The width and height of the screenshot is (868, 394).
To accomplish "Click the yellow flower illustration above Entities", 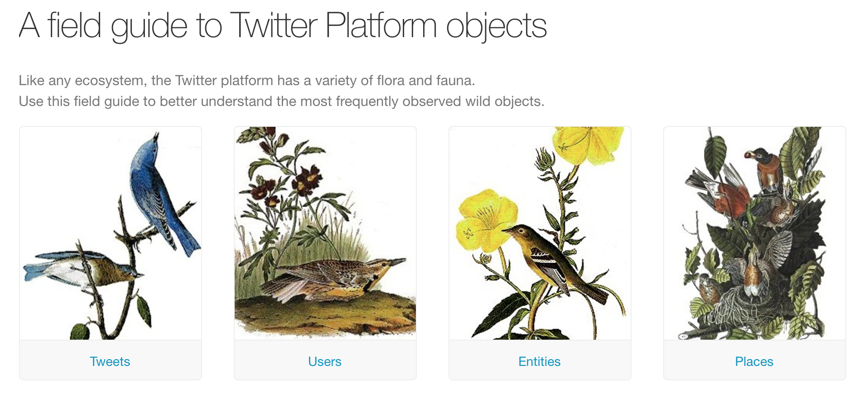I will click(x=540, y=233).
